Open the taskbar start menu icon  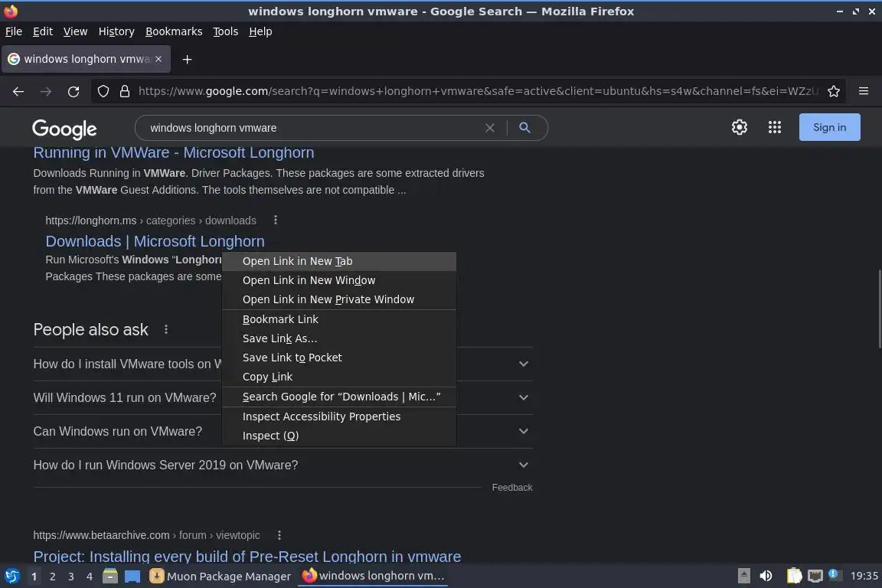click(x=12, y=577)
